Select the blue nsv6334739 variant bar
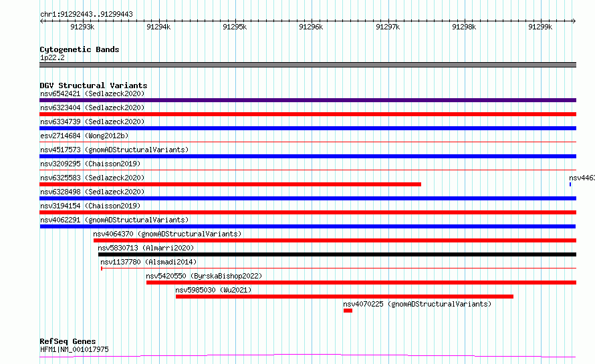 [x=308, y=128]
